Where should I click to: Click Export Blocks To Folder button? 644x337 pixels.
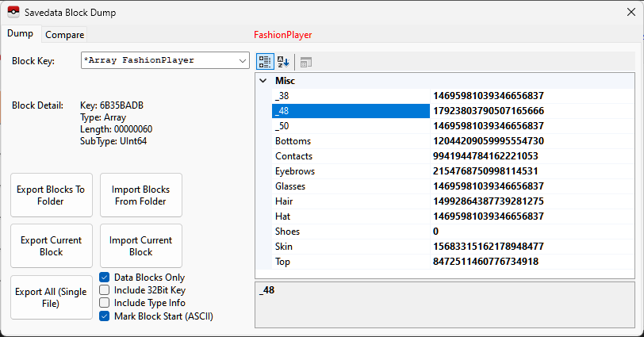[x=52, y=195]
